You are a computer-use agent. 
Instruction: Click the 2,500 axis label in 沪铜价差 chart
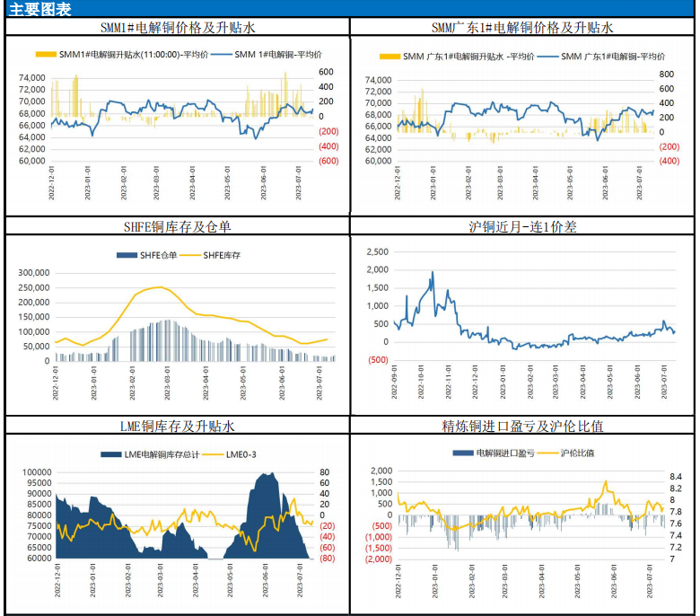coord(377,251)
